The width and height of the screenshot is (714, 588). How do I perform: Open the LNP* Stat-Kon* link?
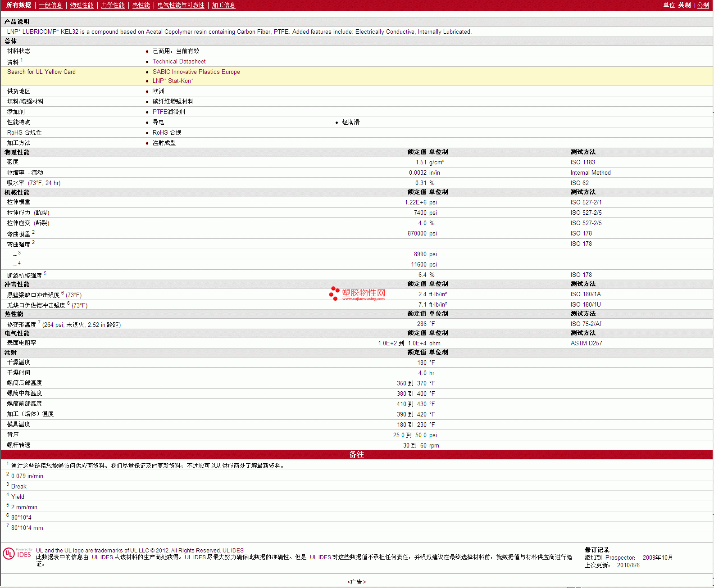pos(173,81)
